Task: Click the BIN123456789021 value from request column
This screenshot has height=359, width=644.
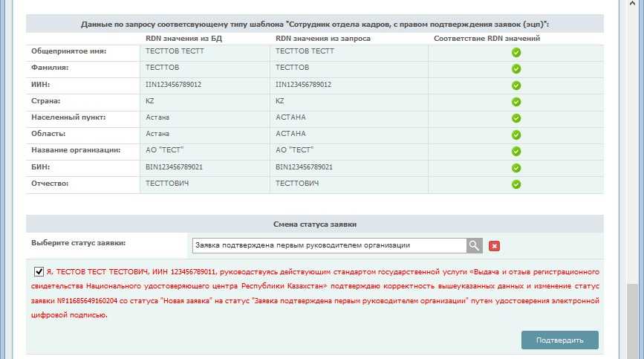Action: [304, 167]
